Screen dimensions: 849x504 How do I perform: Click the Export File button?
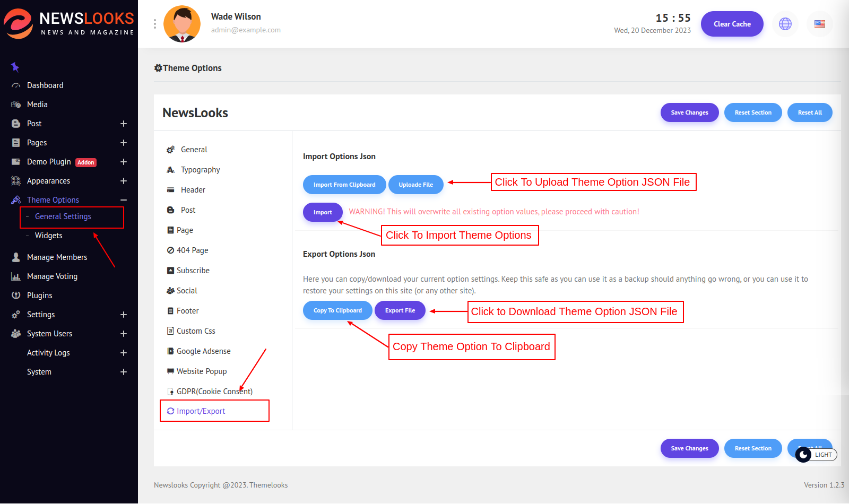click(400, 310)
